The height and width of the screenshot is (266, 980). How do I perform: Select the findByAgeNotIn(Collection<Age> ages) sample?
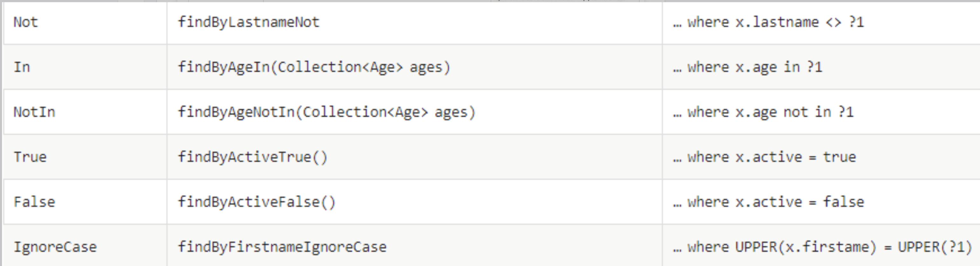coord(327,112)
